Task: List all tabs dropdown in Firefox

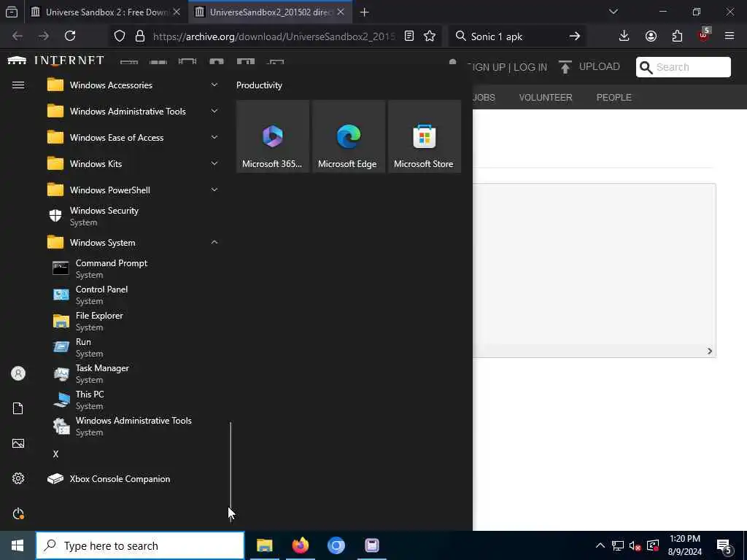Action: pyautogui.click(x=614, y=12)
